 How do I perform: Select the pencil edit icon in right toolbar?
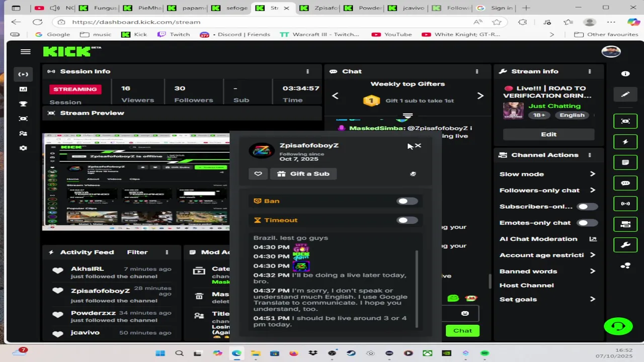point(625,94)
